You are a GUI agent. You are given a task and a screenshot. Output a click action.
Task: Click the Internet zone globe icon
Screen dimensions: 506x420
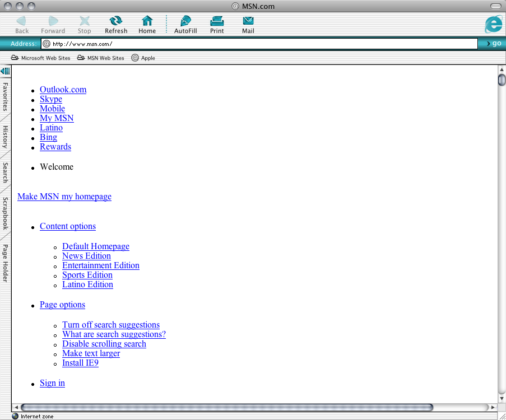click(x=15, y=416)
